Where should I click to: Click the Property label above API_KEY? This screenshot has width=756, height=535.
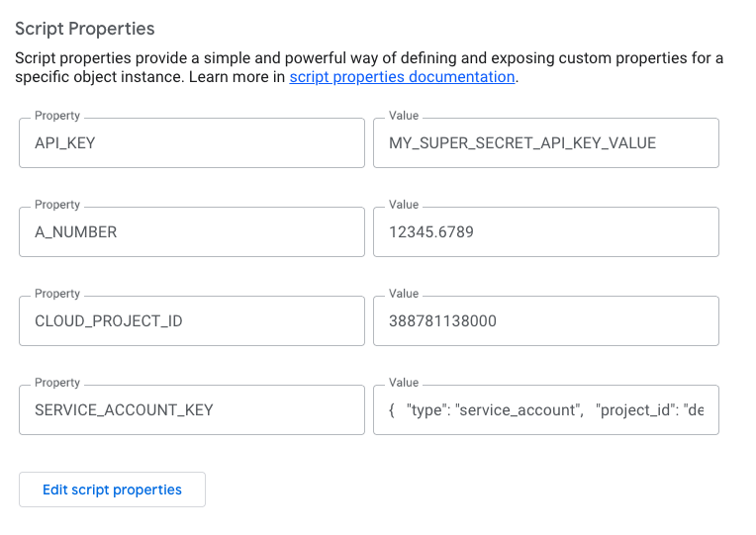pyautogui.click(x=56, y=116)
